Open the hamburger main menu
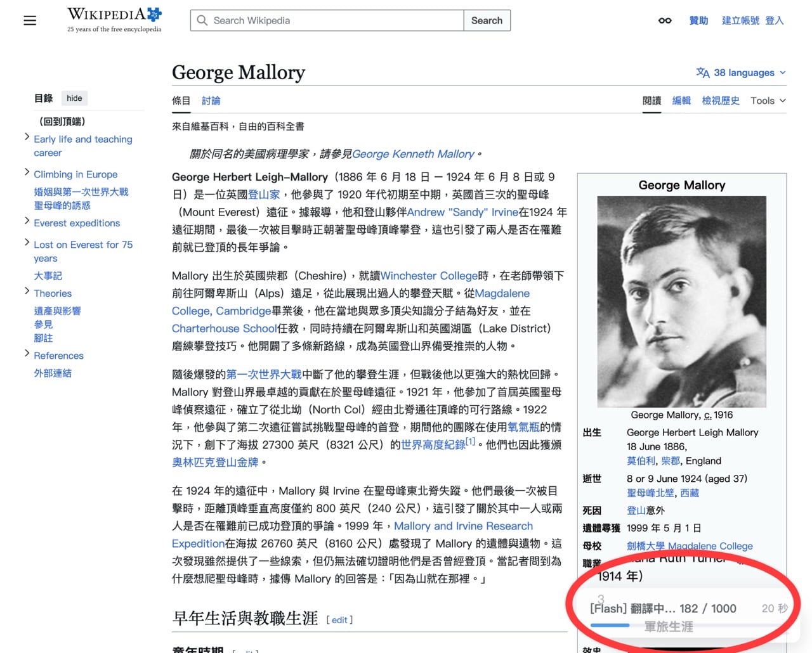Viewport: 812px width, 653px height. (30, 20)
